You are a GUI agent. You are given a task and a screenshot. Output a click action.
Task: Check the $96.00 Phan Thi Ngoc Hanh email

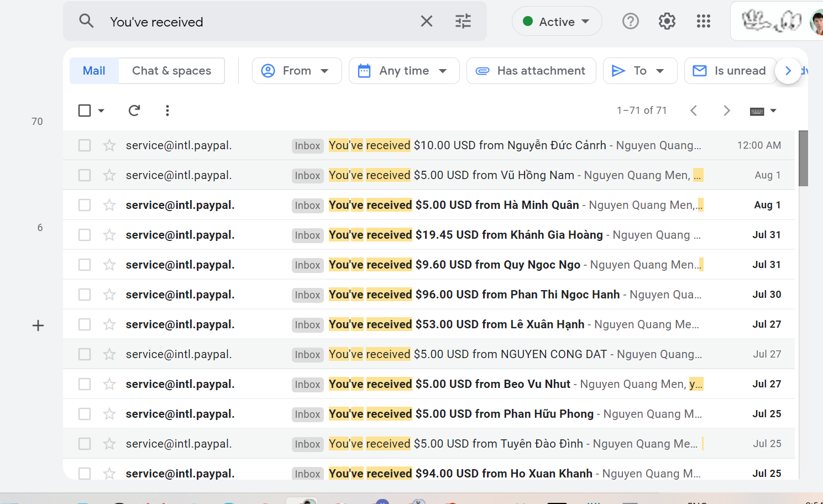coord(85,295)
